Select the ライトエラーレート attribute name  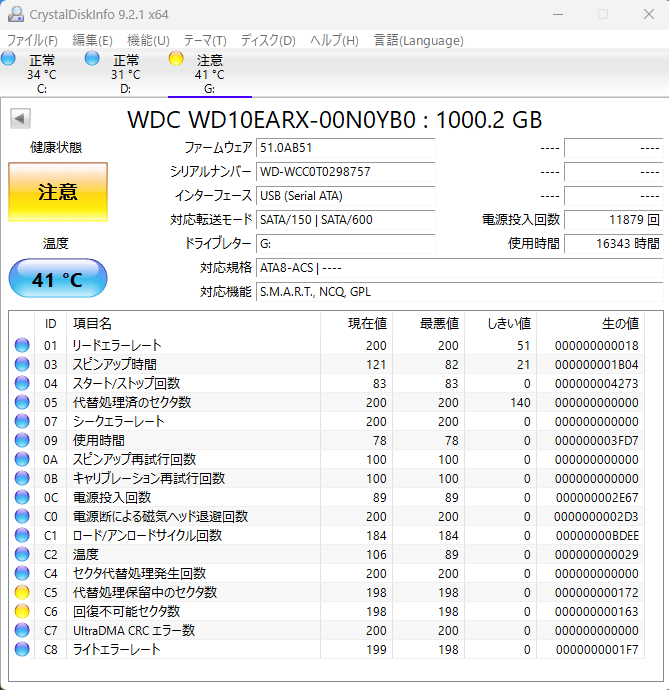click(x=117, y=650)
